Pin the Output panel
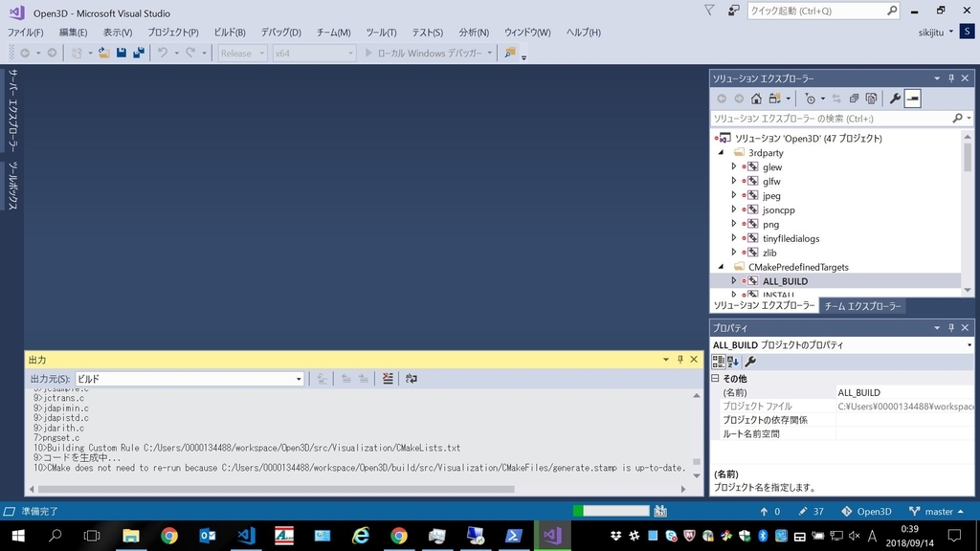The image size is (980, 551). pyautogui.click(x=680, y=360)
